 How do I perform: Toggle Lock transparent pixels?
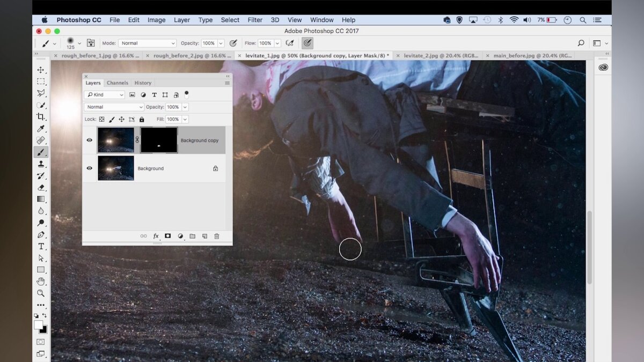(101, 120)
